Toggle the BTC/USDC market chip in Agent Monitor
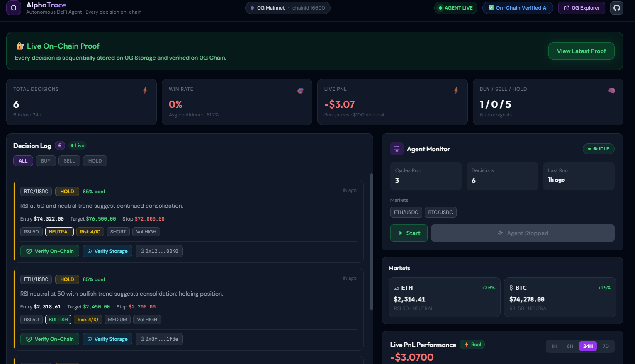The image size is (635, 364). [440, 212]
